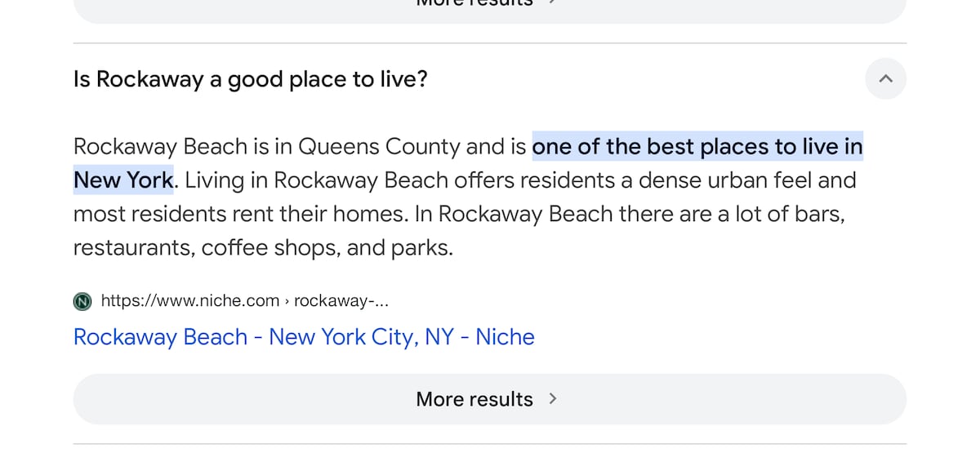
Task: Click the lower More results button
Action: tap(490, 399)
